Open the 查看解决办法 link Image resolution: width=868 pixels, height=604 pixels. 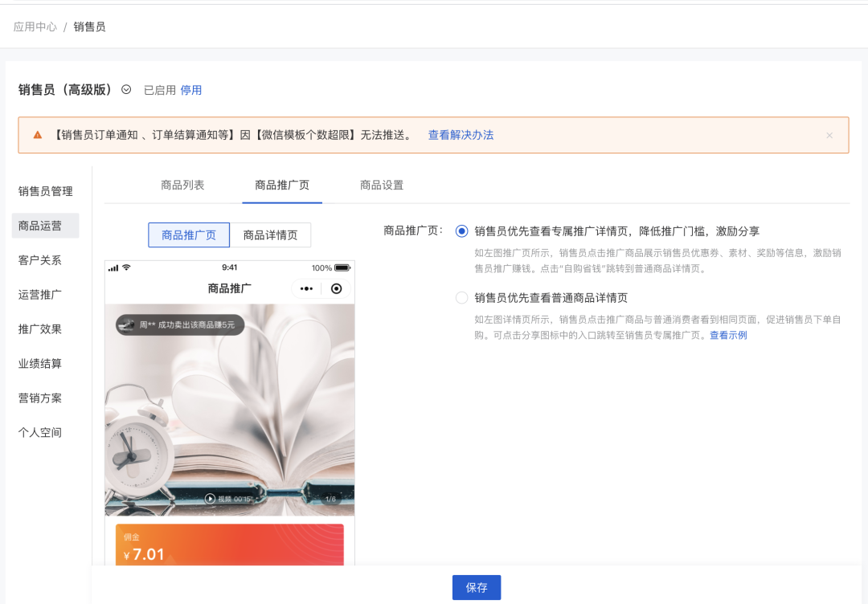461,135
